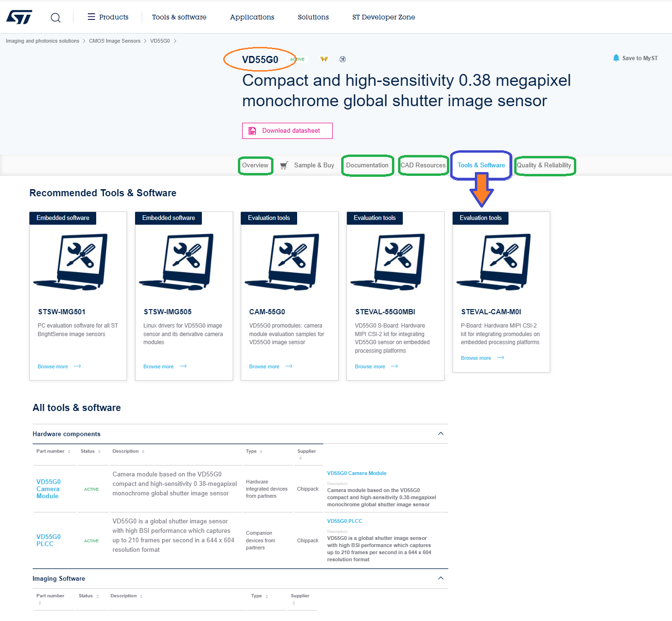Open VD55G0 Camera Module detail panel link

point(356,474)
